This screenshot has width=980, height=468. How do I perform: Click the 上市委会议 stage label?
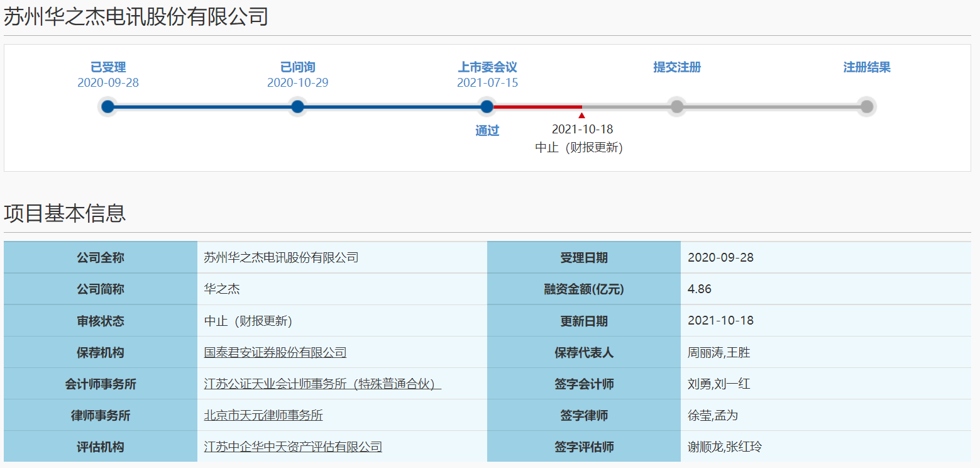tap(488, 67)
